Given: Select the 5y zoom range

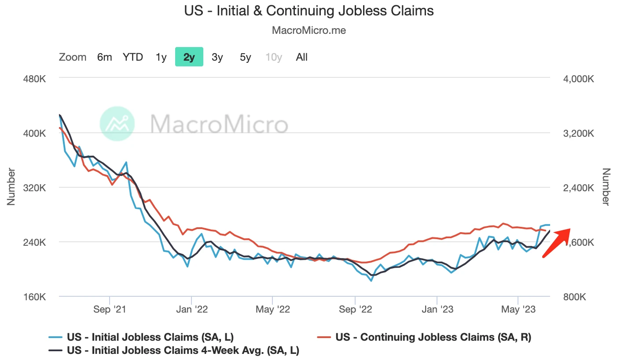Looking at the screenshot, I should 246,57.
